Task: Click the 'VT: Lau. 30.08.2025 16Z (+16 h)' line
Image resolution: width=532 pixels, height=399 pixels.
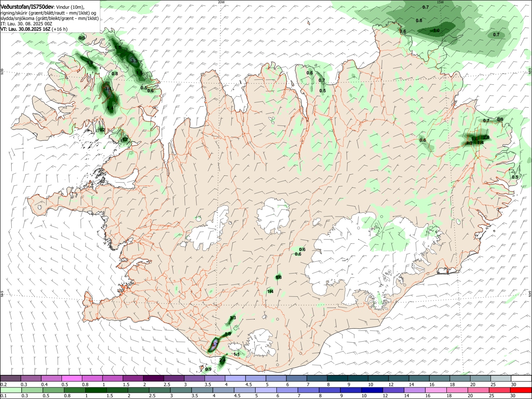Action: [x=34, y=29]
